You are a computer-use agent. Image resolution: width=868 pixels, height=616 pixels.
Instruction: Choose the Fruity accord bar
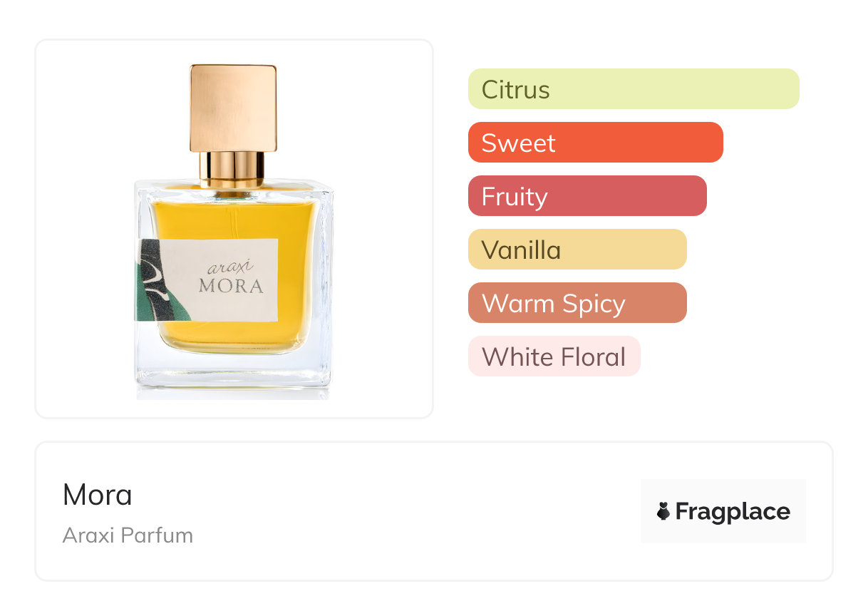coord(587,196)
